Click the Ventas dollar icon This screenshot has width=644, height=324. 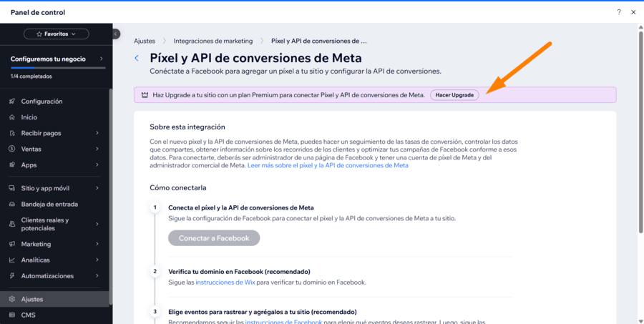(x=12, y=149)
